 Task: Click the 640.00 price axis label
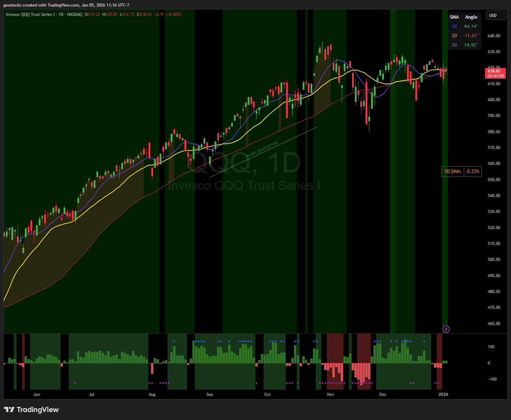point(494,36)
